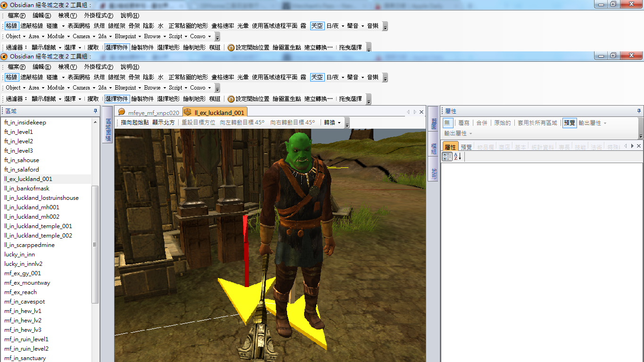Toggle 表面網格 in lower window toolbar
The height and width of the screenshot is (362, 644).
pos(79,77)
